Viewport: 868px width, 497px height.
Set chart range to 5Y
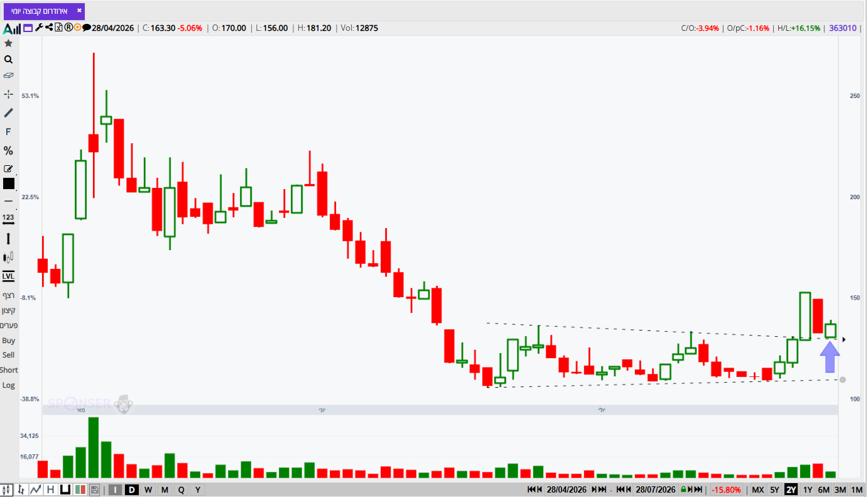click(x=775, y=489)
